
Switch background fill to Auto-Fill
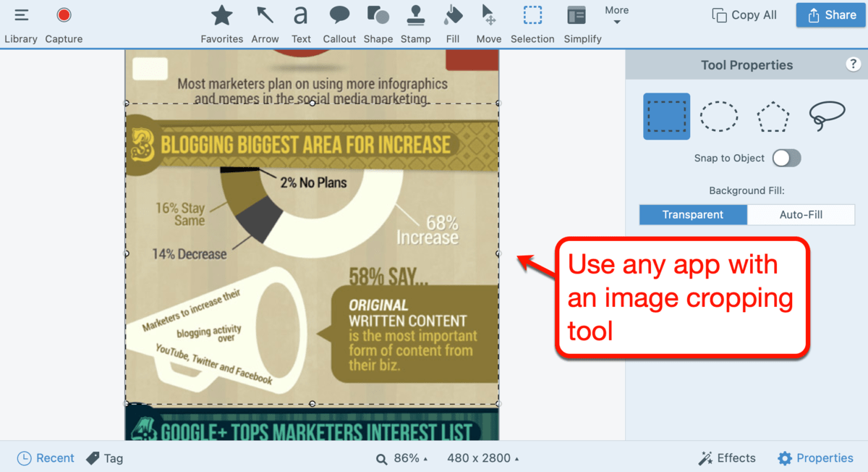801,214
